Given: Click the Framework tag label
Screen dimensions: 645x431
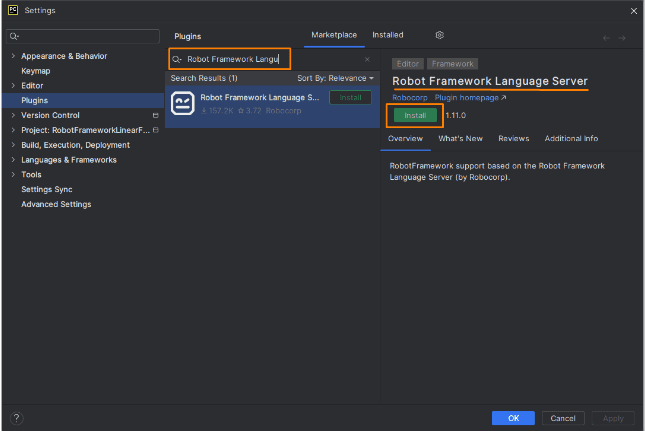Looking at the screenshot, I should click(452, 64).
